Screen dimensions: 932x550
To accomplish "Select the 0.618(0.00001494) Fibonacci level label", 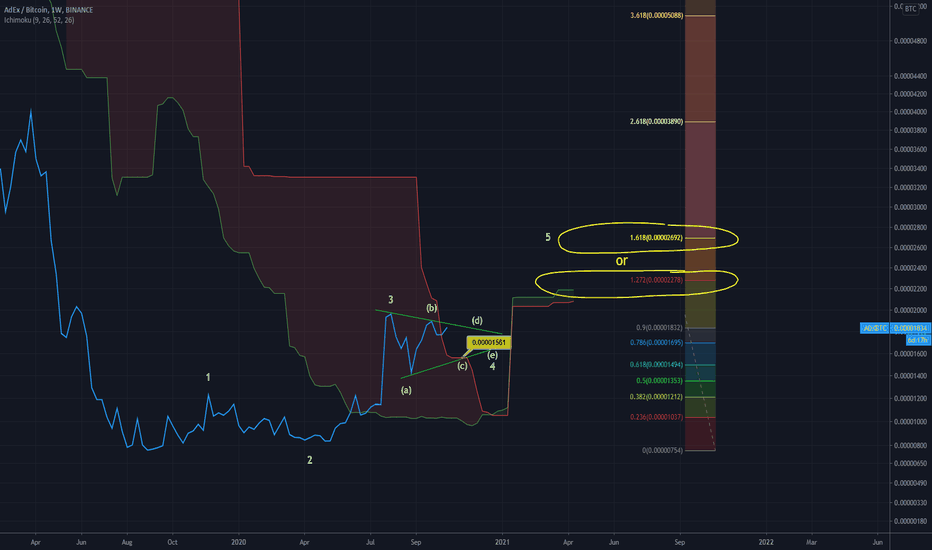I will [x=657, y=364].
